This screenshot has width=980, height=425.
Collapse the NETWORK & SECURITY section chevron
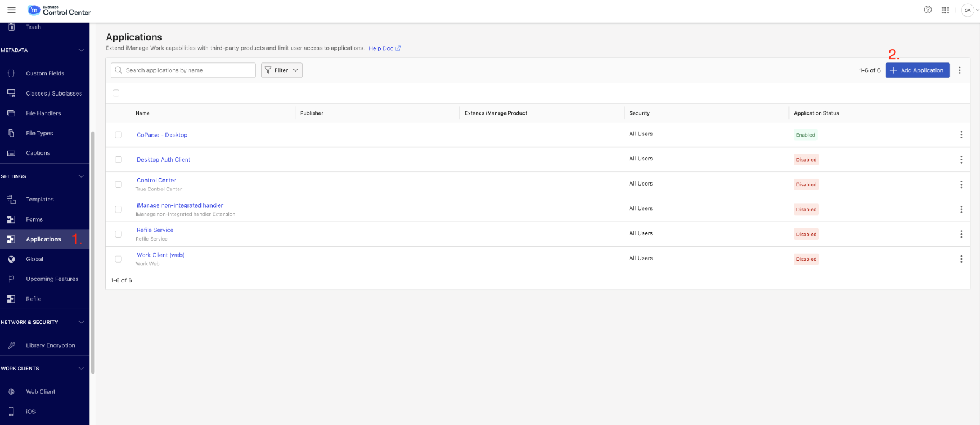point(81,322)
